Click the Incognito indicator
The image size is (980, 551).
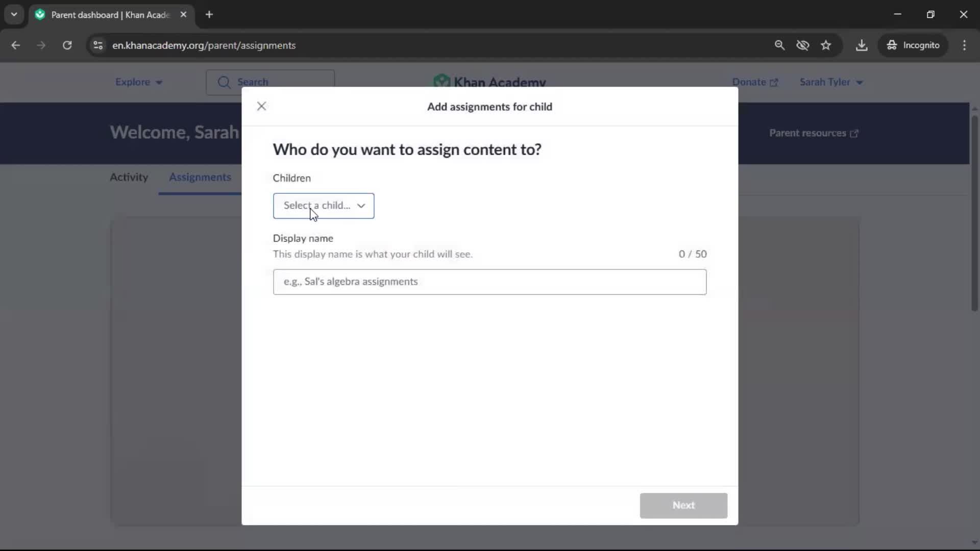click(913, 45)
